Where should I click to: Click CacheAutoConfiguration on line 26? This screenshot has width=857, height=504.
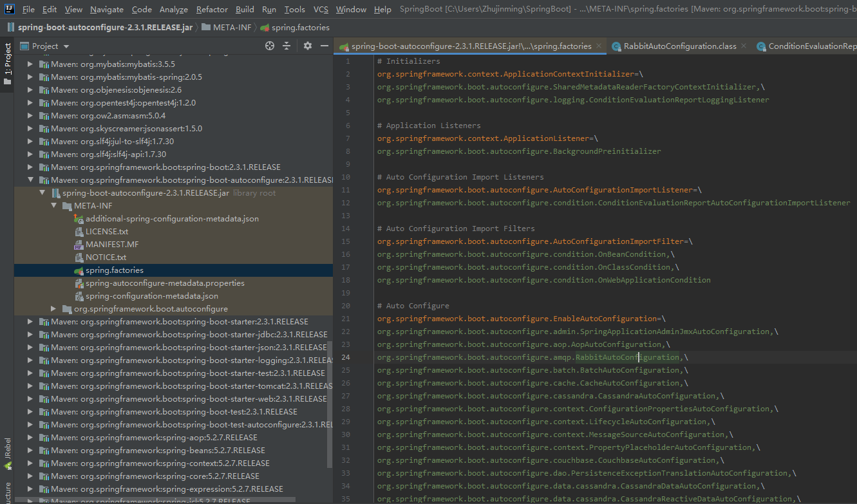coord(630,383)
